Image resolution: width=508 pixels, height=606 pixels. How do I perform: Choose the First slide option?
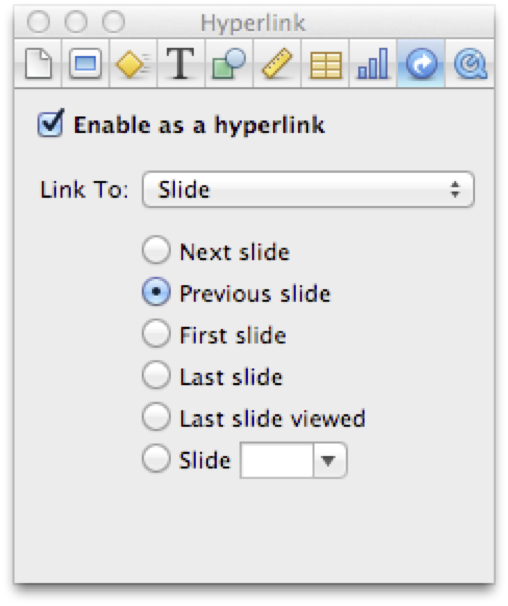point(156,333)
